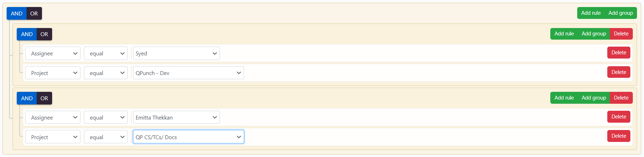Click top-level Add group button
The image size is (644, 157).
coord(621,13)
